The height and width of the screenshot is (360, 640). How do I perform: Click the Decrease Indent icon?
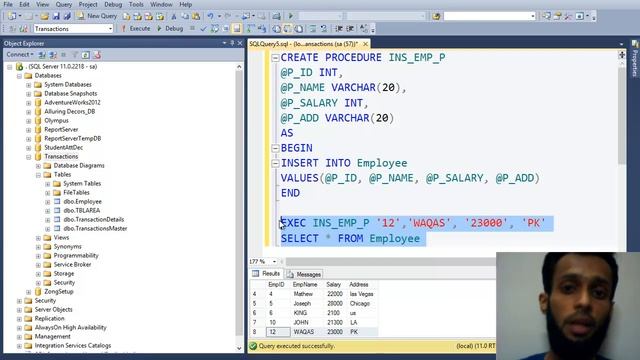[338, 29]
